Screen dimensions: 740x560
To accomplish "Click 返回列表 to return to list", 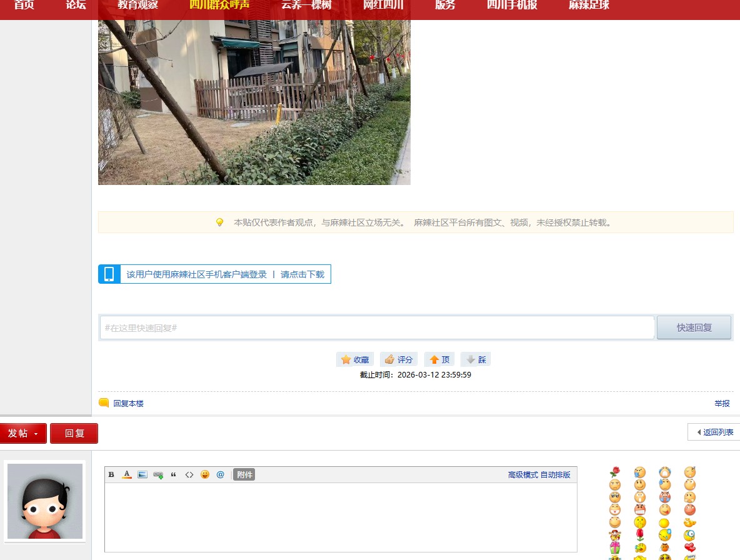I will point(714,432).
